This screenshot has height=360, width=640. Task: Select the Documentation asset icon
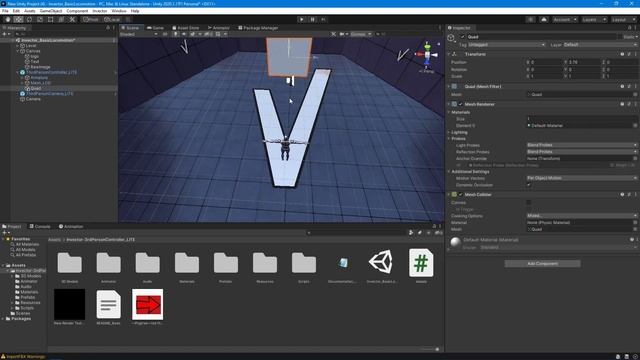[x=343, y=262]
